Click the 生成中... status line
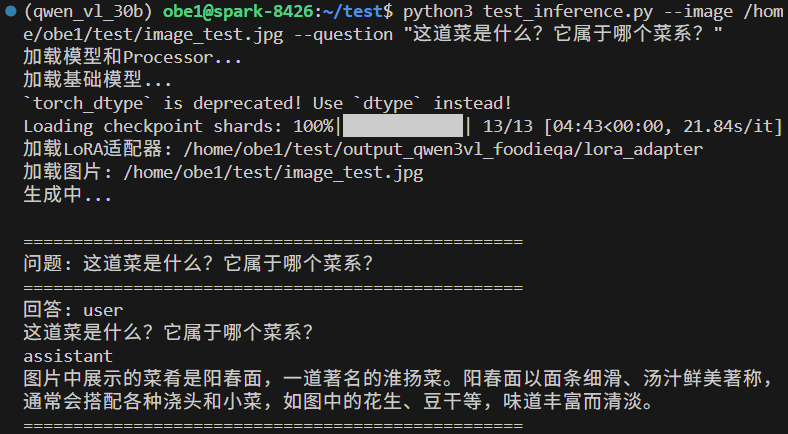The width and height of the screenshot is (788, 434). (x=68, y=196)
